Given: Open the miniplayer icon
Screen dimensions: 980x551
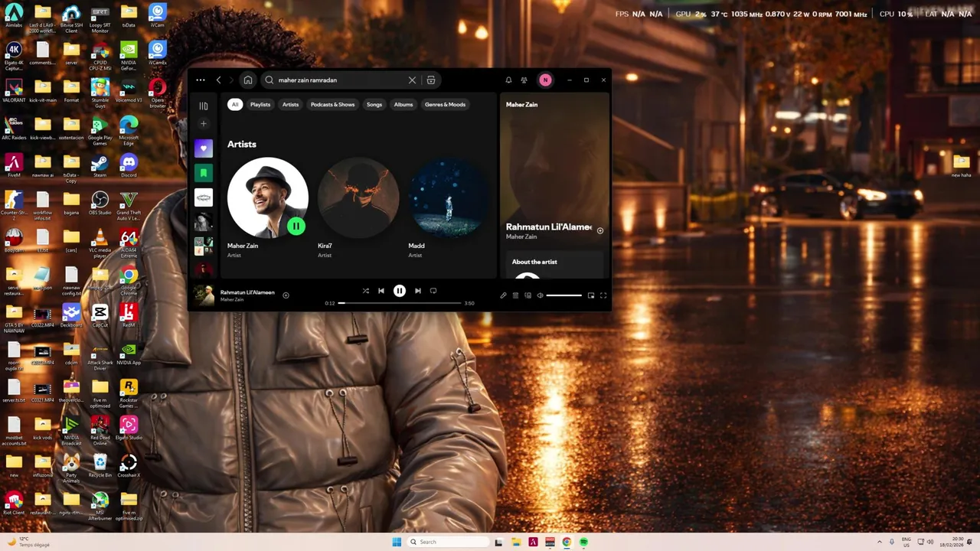Looking at the screenshot, I should [591, 295].
